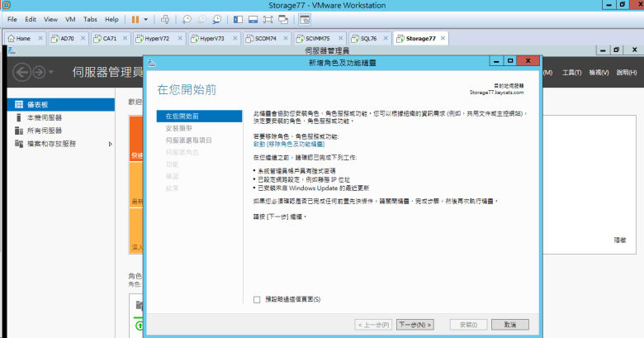Viewport: 644px width, 338px height.
Task: Open the power options dropdown arrow beside pause
Action: pyautogui.click(x=146, y=18)
